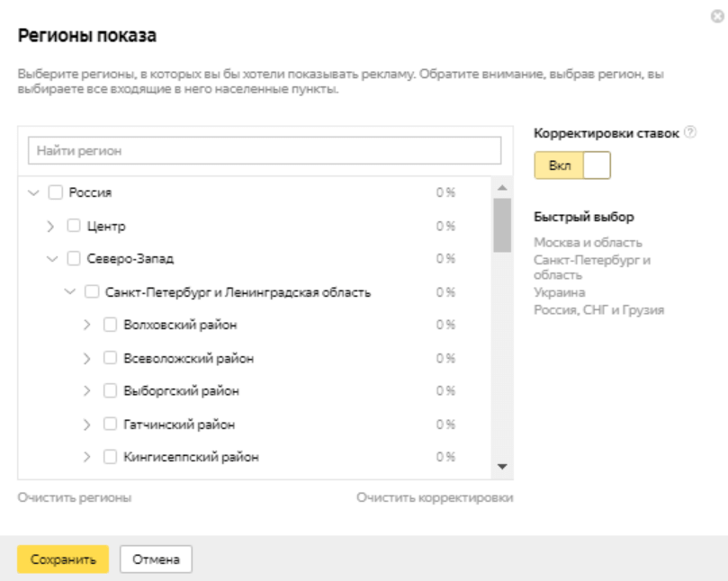Check the Центр checkbox
728x581 pixels.
[74, 226]
